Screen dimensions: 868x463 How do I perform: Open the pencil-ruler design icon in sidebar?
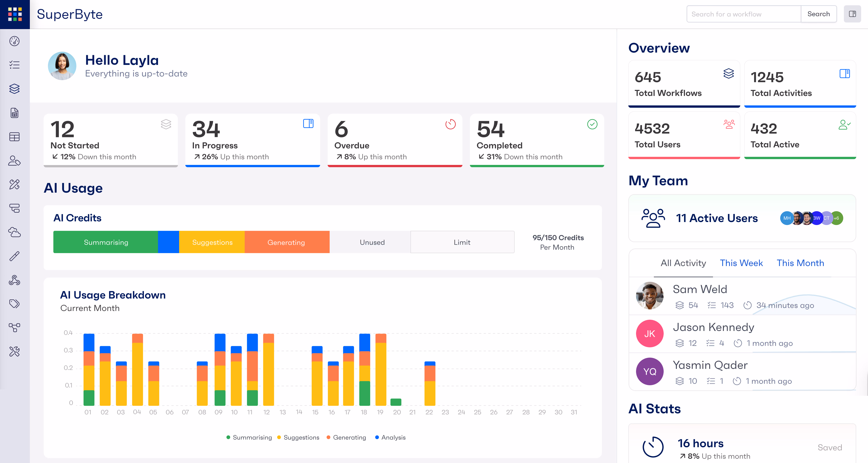point(14,184)
